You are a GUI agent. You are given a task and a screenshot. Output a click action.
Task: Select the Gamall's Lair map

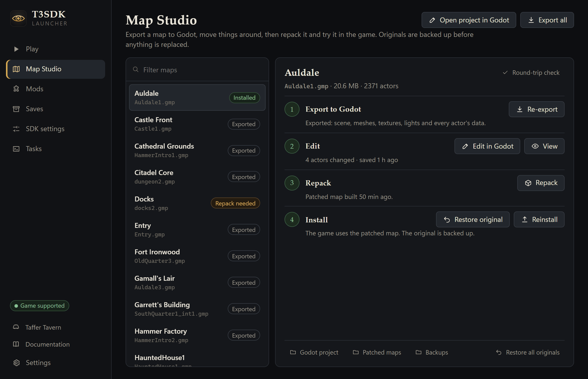[197, 283]
